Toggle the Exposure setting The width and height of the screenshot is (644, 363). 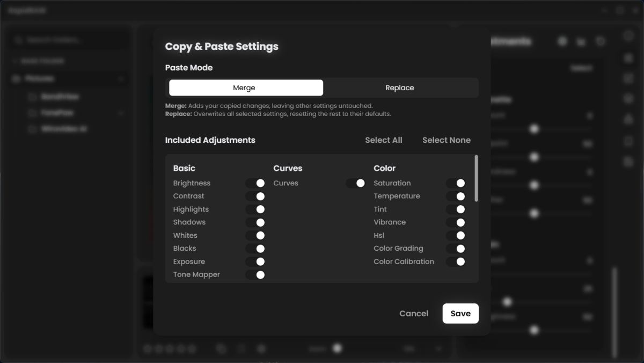tap(255, 262)
